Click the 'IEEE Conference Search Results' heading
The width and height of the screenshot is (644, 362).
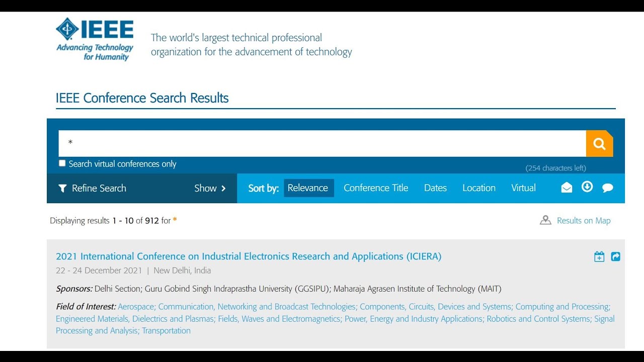click(x=142, y=98)
